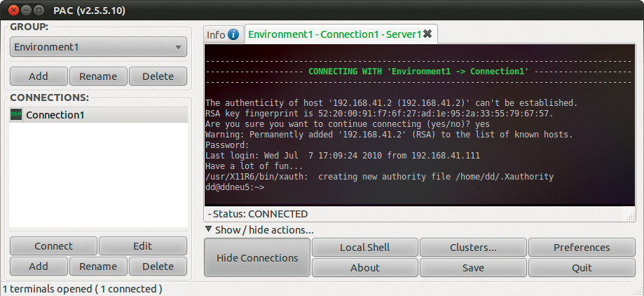
Task: Select the Environment1 - Connection1 - Server1 tab
Action: coord(334,34)
